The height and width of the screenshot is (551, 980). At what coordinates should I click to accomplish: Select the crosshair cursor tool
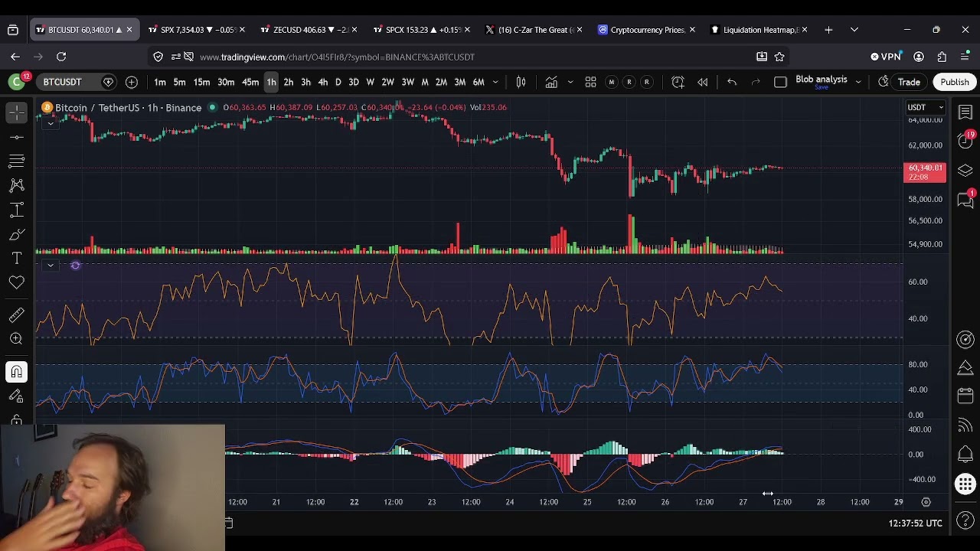coord(17,112)
